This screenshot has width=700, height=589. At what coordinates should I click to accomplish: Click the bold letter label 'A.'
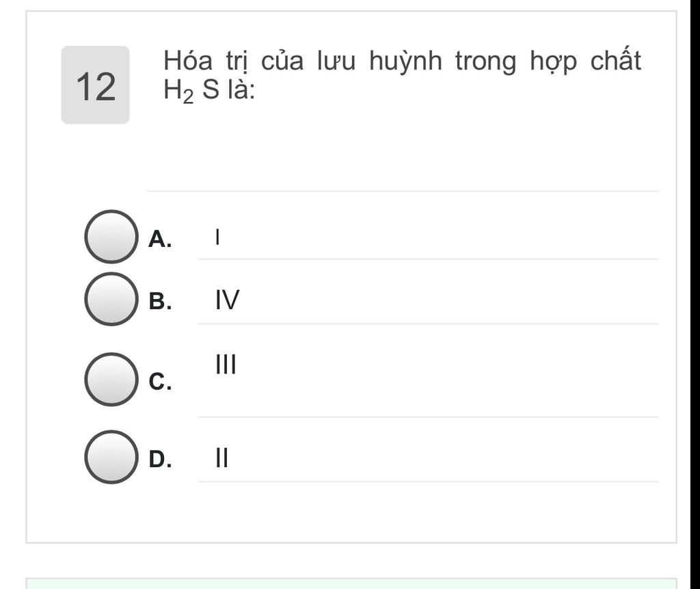click(x=160, y=239)
